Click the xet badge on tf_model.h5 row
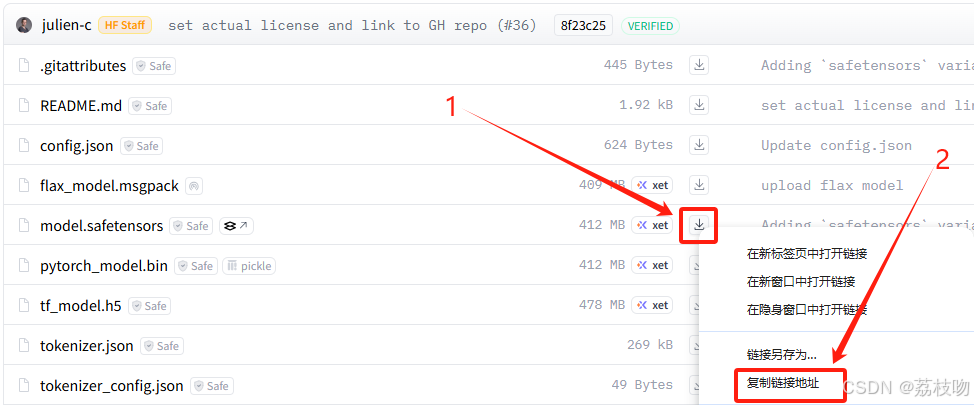This screenshot has height=405, width=974. tap(652, 305)
